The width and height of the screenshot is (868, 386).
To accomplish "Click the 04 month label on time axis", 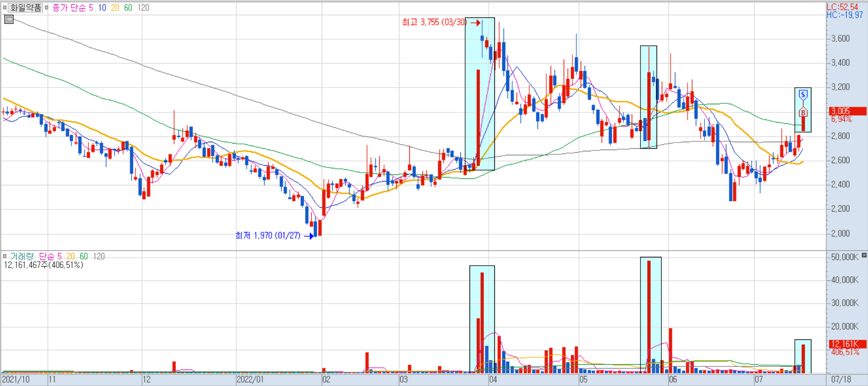I will (493, 379).
